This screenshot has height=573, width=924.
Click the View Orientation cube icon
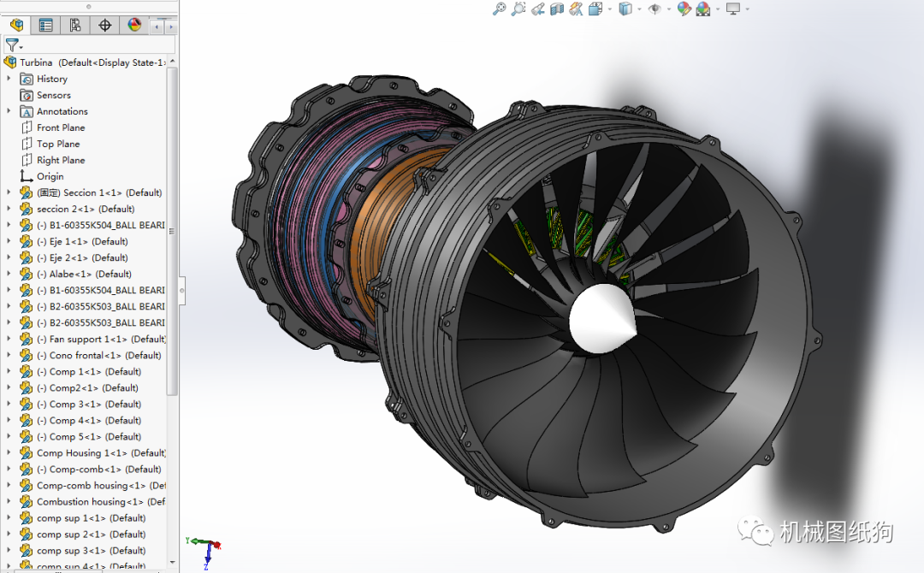click(x=595, y=9)
